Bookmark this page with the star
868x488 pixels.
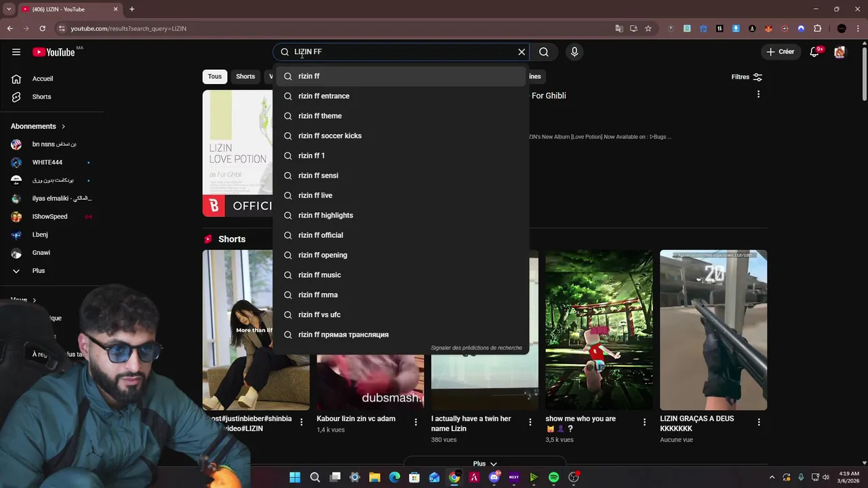pos(648,28)
